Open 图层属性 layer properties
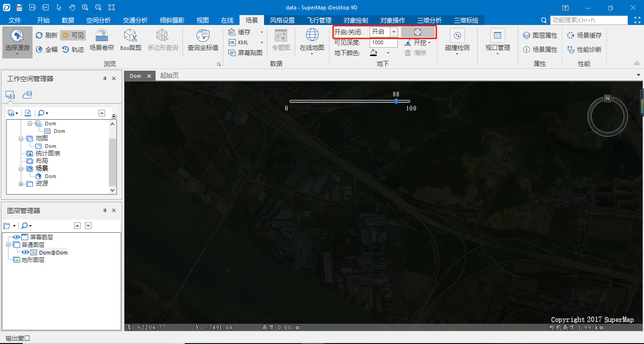The height and width of the screenshot is (344, 644). click(x=540, y=35)
